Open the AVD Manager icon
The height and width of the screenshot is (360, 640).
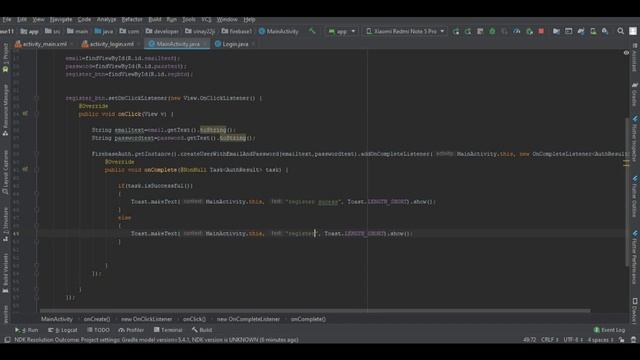(593, 31)
